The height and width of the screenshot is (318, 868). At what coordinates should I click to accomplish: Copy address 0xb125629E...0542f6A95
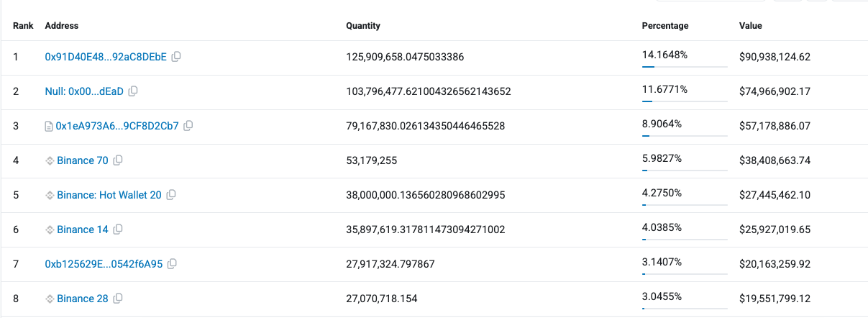[x=172, y=264]
